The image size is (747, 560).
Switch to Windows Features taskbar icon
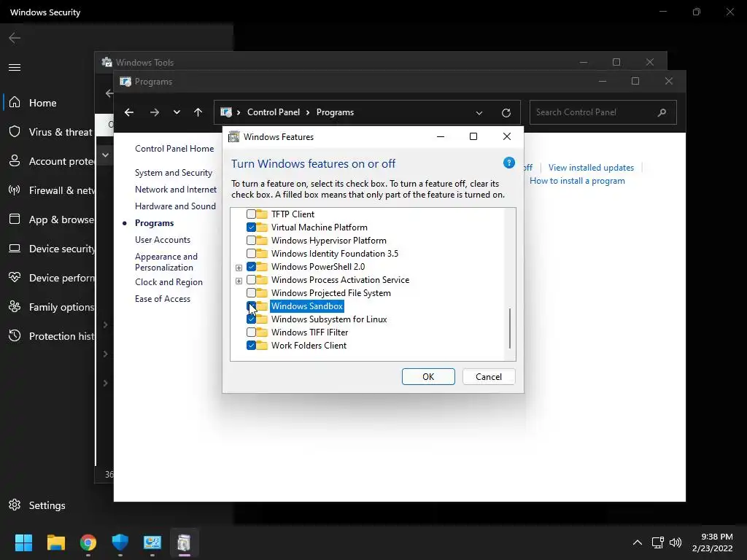185,542
